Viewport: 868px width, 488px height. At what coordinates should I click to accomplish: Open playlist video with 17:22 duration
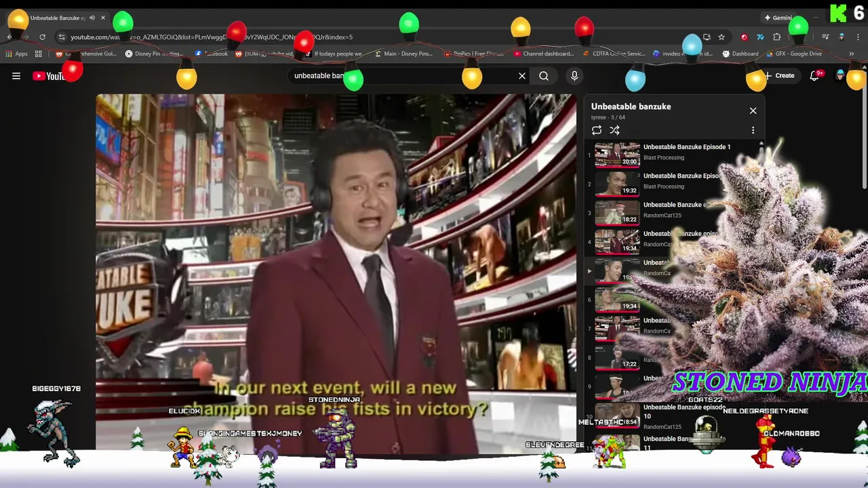(x=617, y=357)
